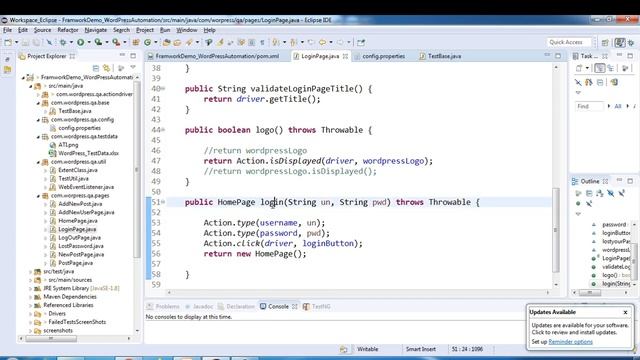Collapse com.wordpress.qa.base package

click(38, 103)
